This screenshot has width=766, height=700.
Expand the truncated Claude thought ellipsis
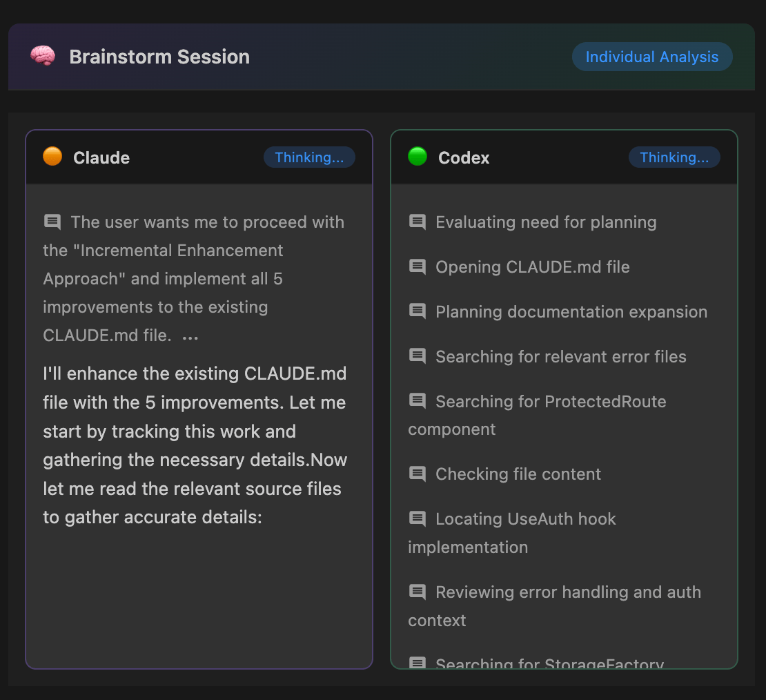190,337
